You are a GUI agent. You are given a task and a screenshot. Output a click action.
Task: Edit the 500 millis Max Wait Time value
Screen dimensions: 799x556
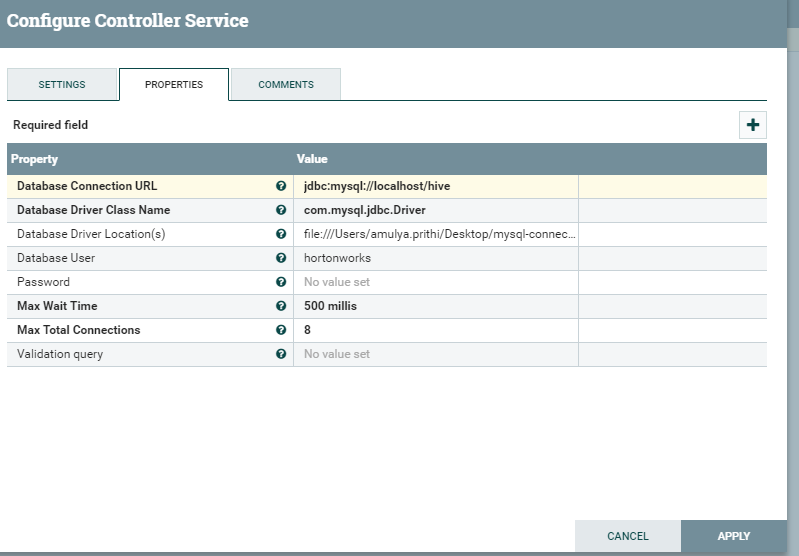(x=435, y=306)
